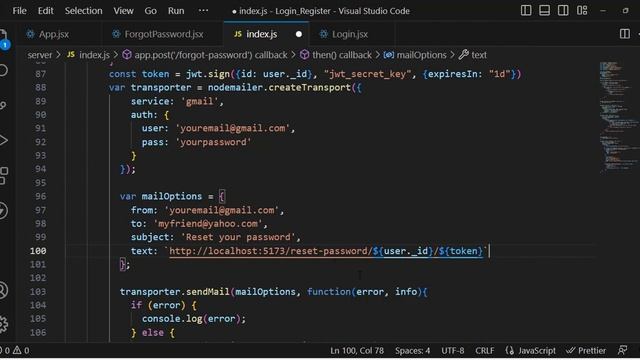This screenshot has width=640, height=360.
Task: Click the 'myfriend@yahoo.com' string
Action: tap(208, 224)
